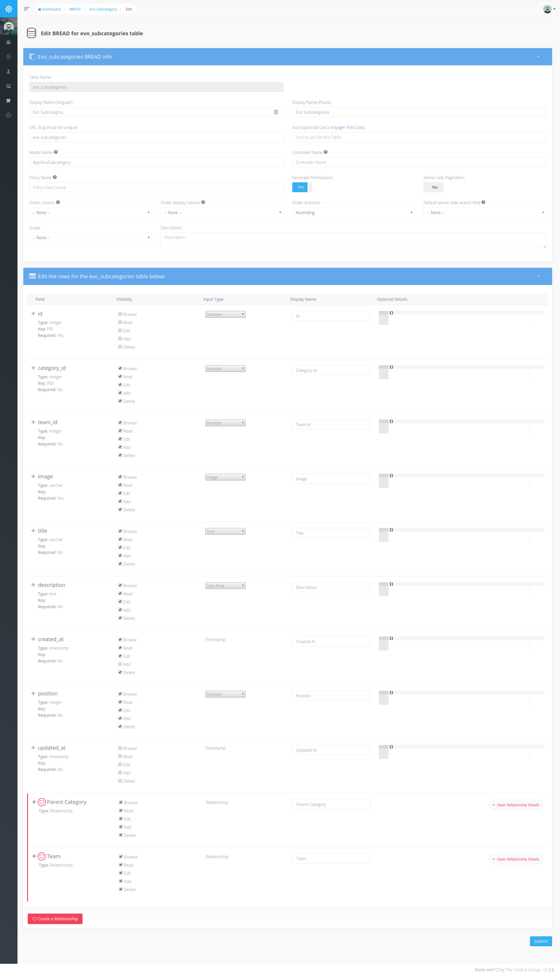The width and height of the screenshot is (560, 976).
Task: Open Relationship Details for Team
Action: (516, 859)
